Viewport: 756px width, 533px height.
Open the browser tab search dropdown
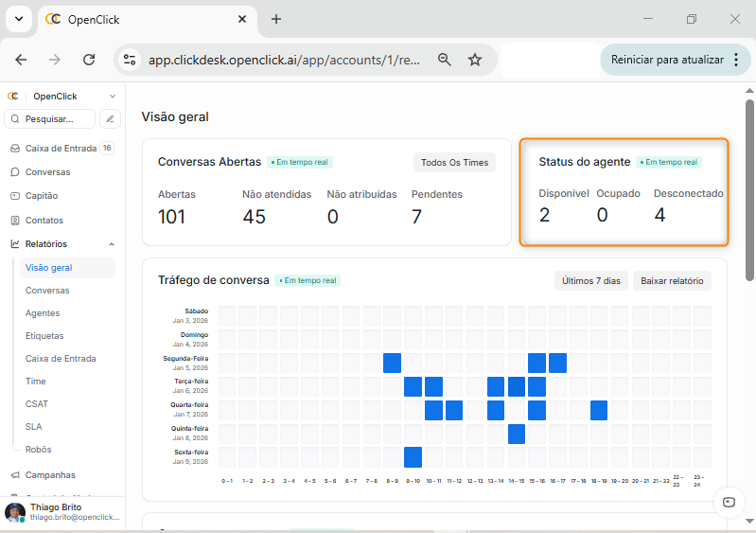click(x=19, y=19)
